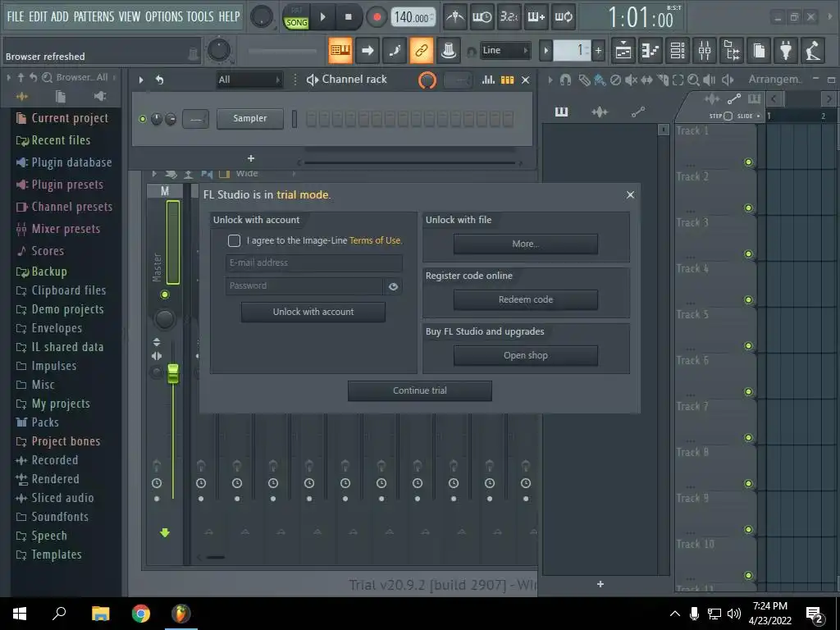The width and height of the screenshot is (840, 630).
Task: Open the FILE menu
Action: 15,16
